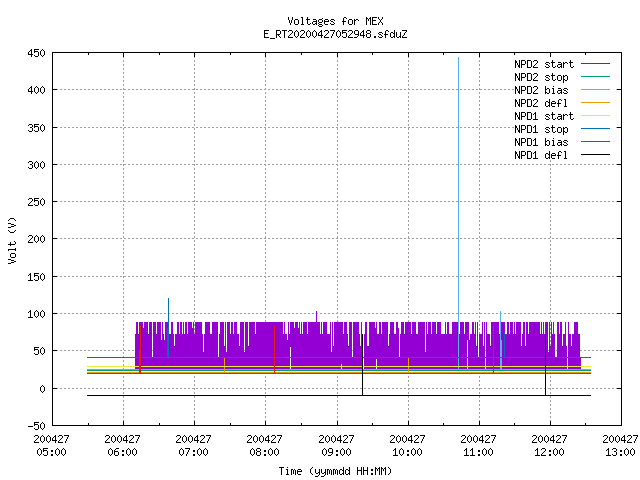
Task: Click the 300 y-axis tick value
Action: click(x=36, y=165)
